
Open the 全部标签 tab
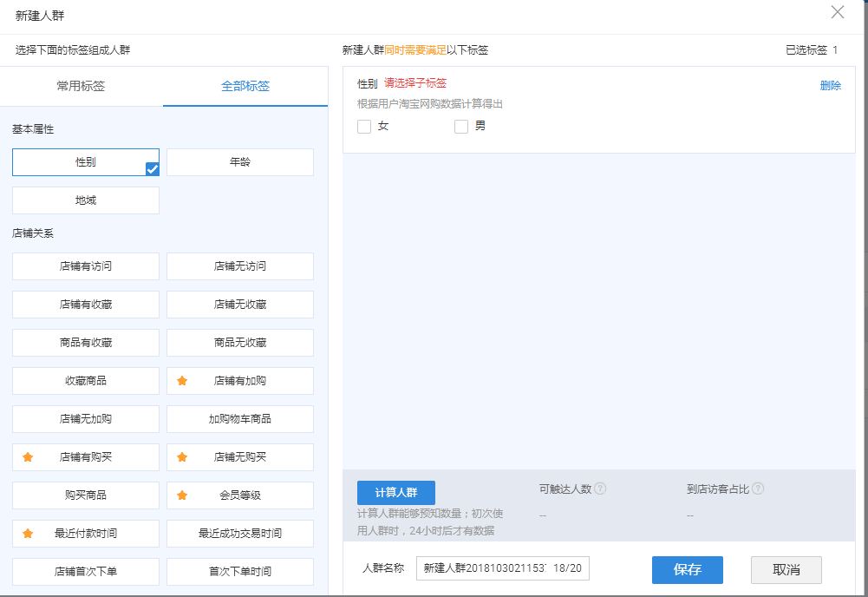[245, 86]
